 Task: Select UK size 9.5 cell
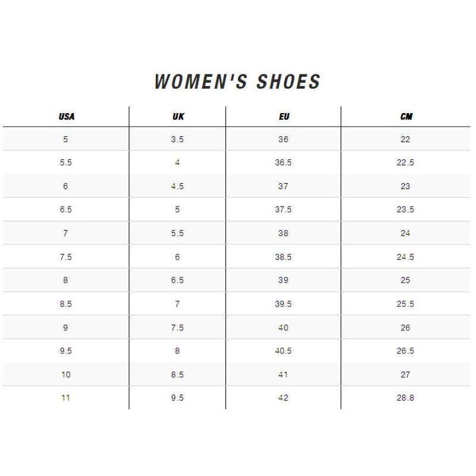click(177, 398)
